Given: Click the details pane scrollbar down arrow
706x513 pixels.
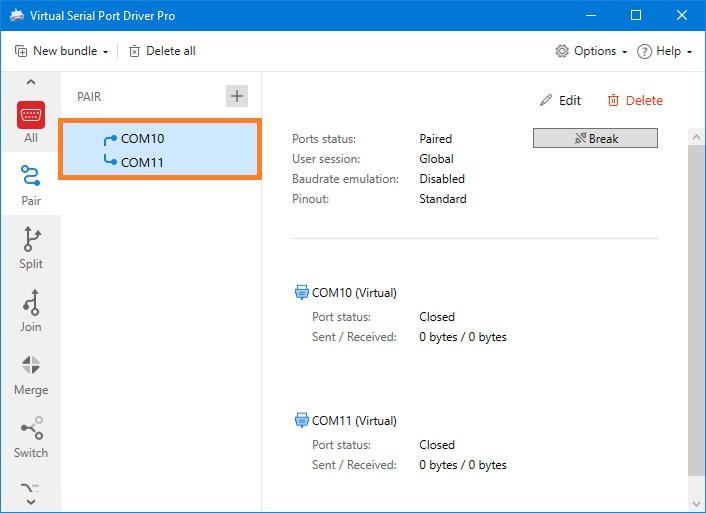Looking at the screenshot, I should pyautogui.click(x=697, y=503).
